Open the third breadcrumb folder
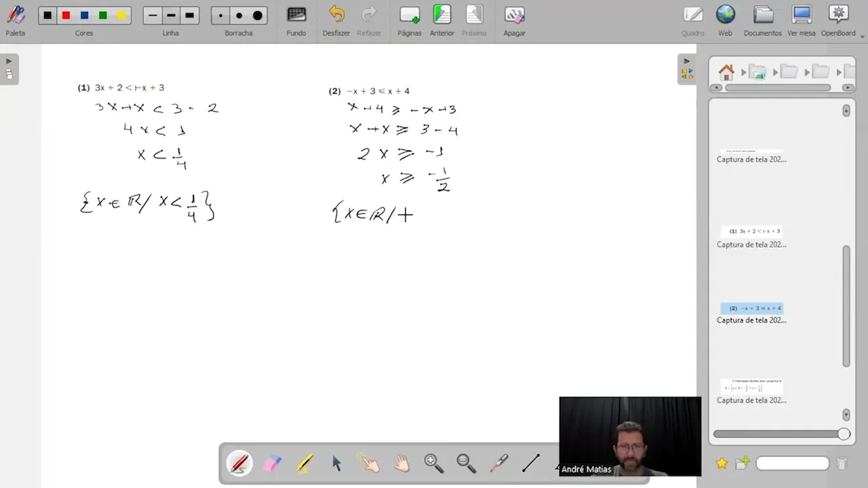Image resolution: width=868 pixels, height=488 pixels. coord(789,71)
